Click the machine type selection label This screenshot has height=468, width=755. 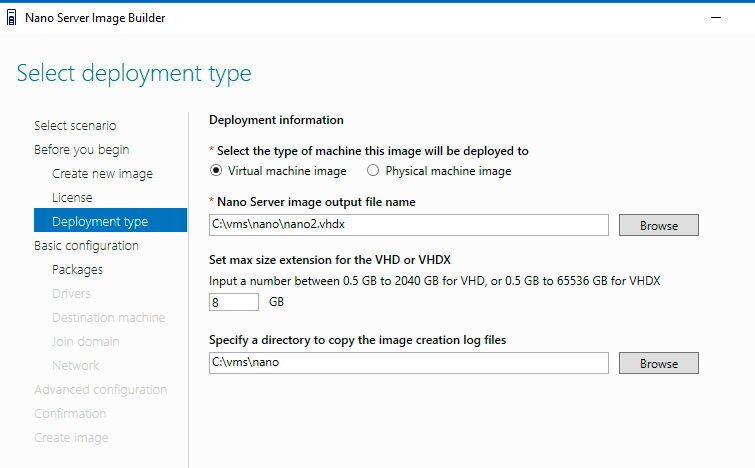(373, 151)
